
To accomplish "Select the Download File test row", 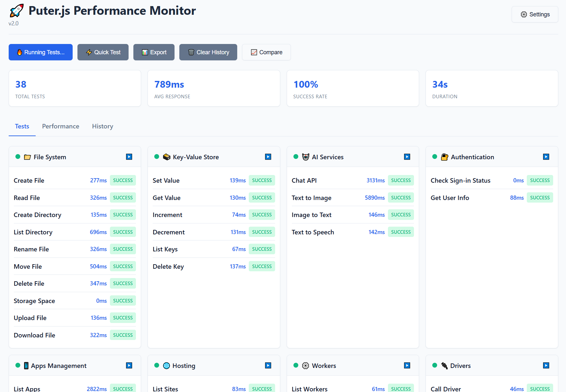I will [75, 335].
